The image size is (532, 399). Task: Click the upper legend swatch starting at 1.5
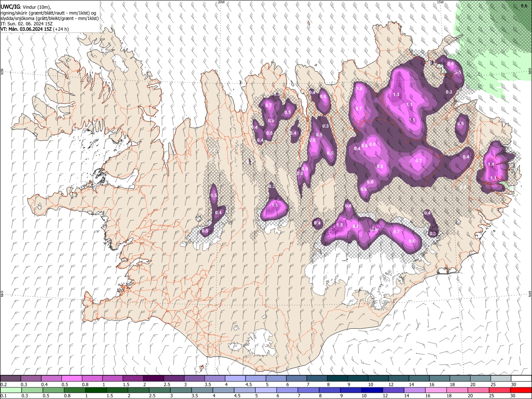pos(133,378)
